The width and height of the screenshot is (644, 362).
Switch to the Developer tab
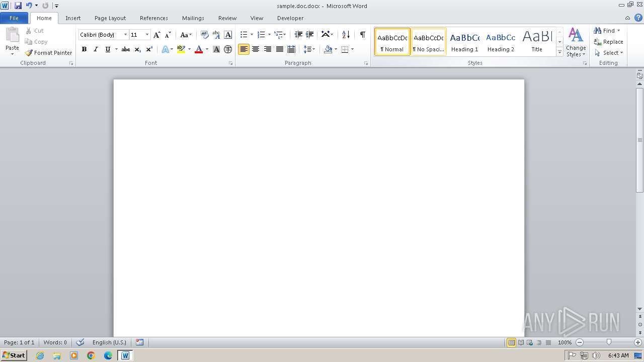290,18
